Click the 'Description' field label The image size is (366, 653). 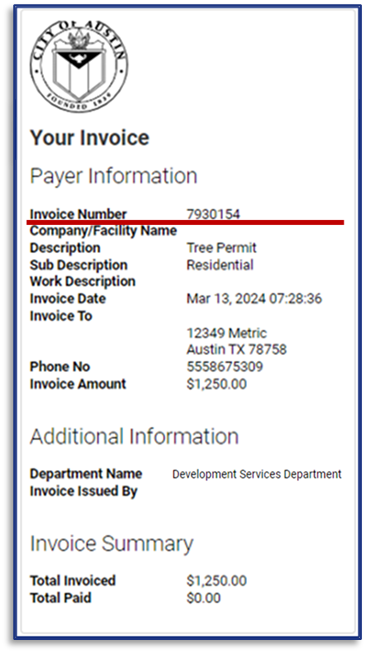coord(65,248)
